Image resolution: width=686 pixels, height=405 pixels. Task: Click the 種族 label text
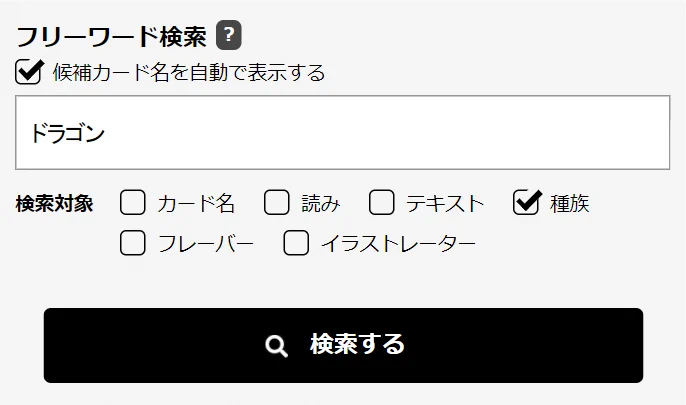coord(570,203)
